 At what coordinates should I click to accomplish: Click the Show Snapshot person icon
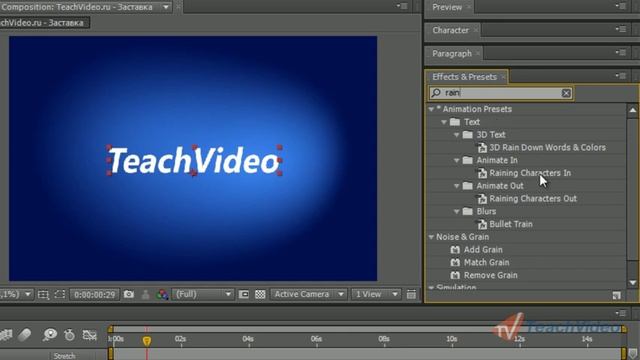(x=145, y=294)
